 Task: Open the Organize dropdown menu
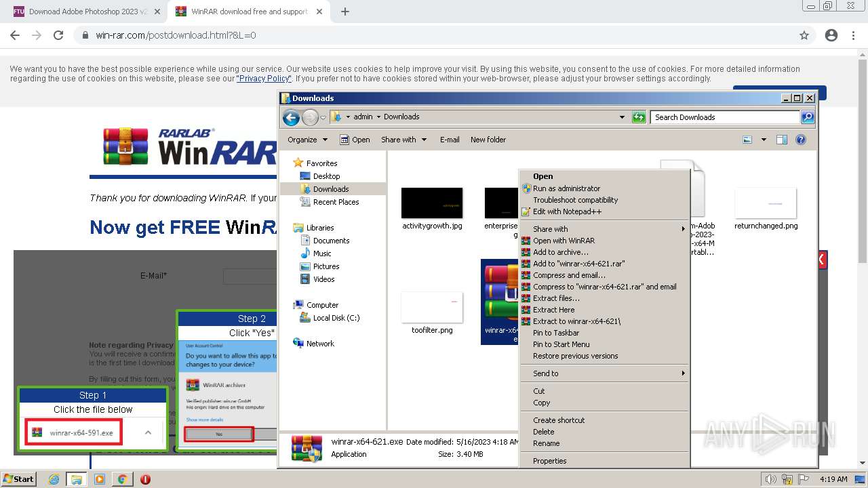tap(307, 140)
